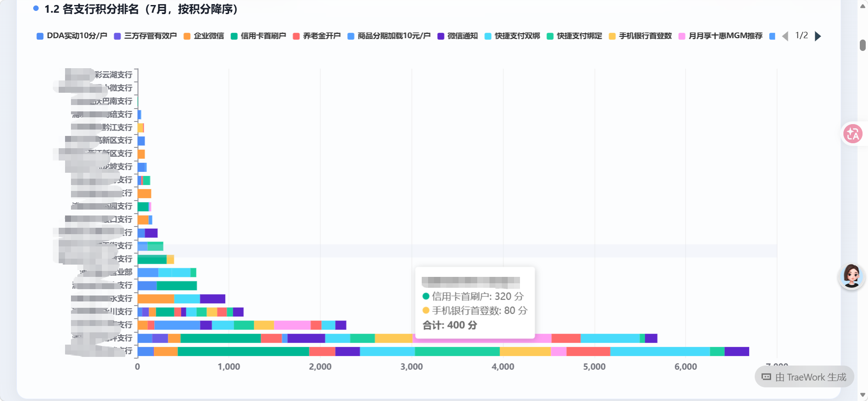Click the scrollbar down arrow
Image resolution: width=868 pixels, height=401 pixels.
[x=863, y=395]
